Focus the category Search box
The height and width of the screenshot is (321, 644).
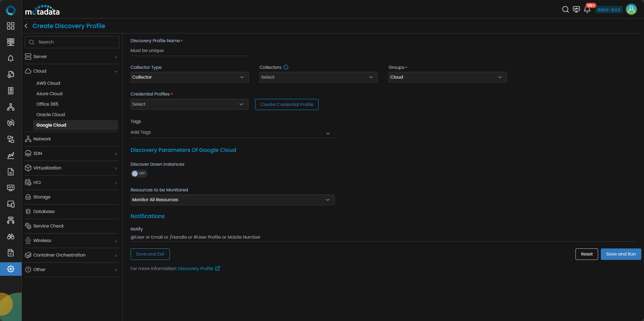72,42
